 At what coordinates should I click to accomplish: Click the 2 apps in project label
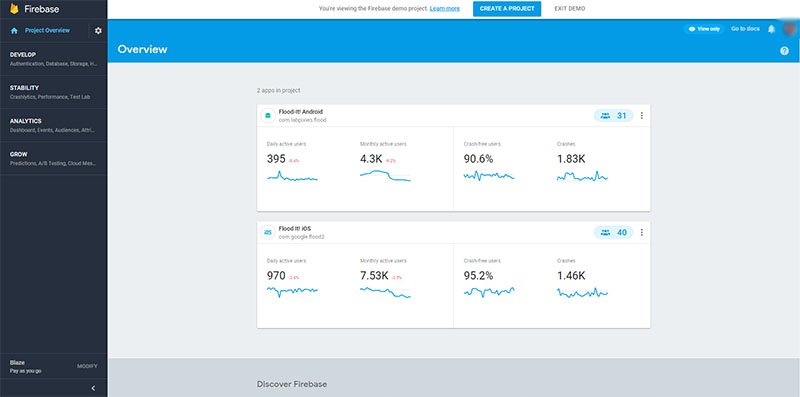point(279,90)
